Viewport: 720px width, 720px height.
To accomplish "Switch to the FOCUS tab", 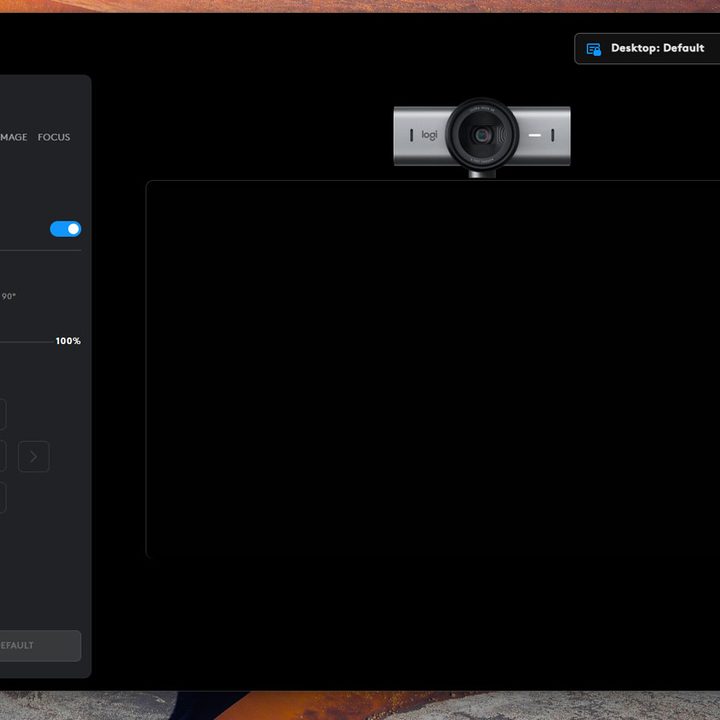I will [54, 137].
